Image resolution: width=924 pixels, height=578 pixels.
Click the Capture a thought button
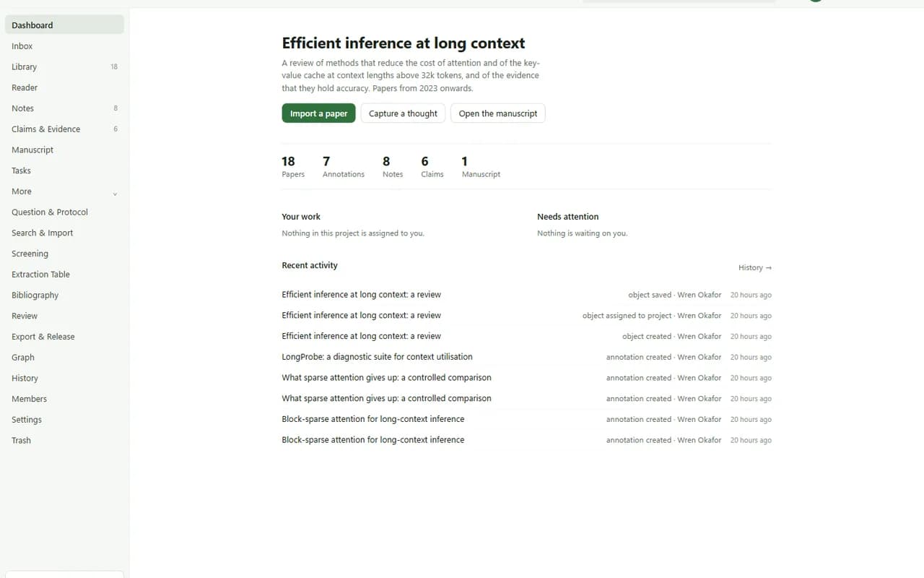pos(403,113)
